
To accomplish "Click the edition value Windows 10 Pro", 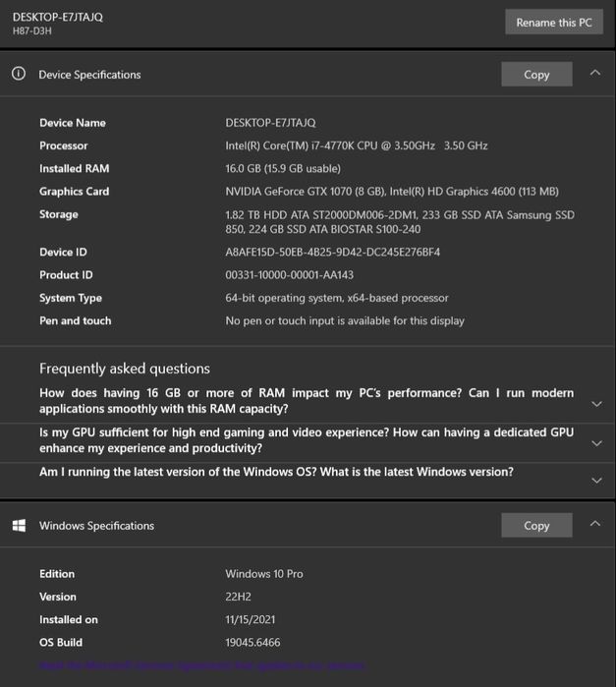I will pyautogui.click(x=263, y=574).
